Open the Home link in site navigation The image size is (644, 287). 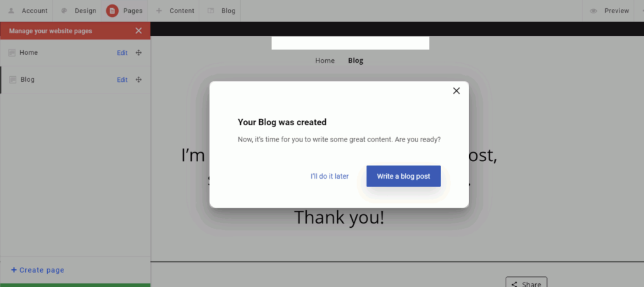click(x=325, y=60)
